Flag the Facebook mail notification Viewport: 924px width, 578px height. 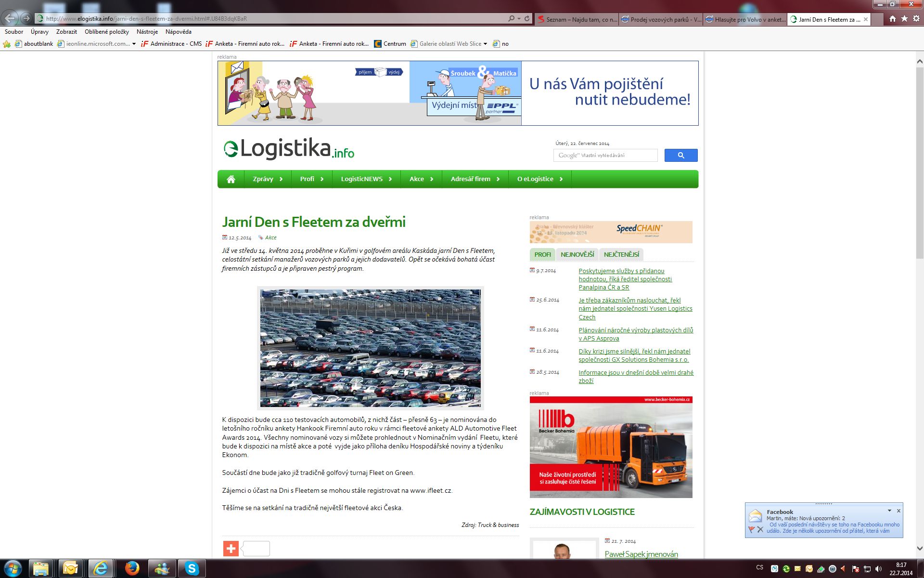tap(751, 529)
